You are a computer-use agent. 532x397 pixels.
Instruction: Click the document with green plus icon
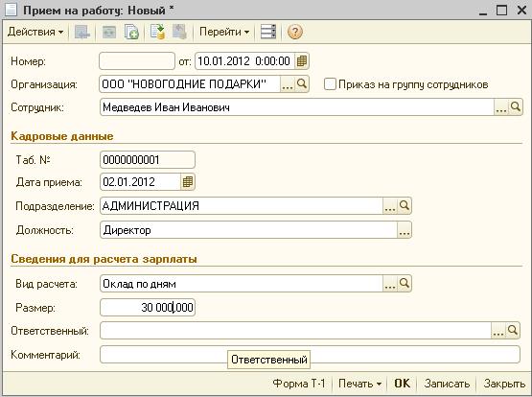[x=131, y=33]
